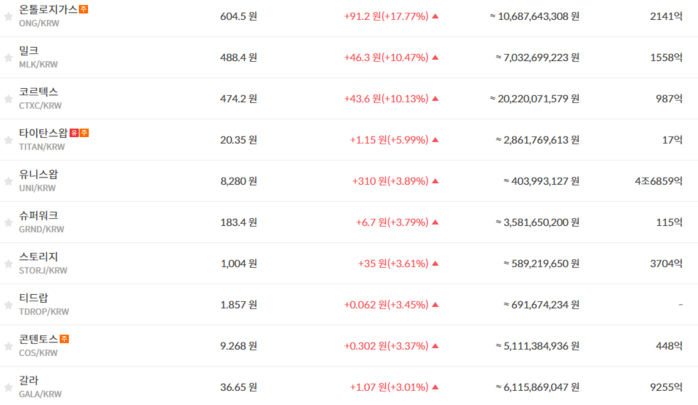Mark TITAN/KRW as favorite star
This screenshot has height=405, width=698.
click(8, 140)
